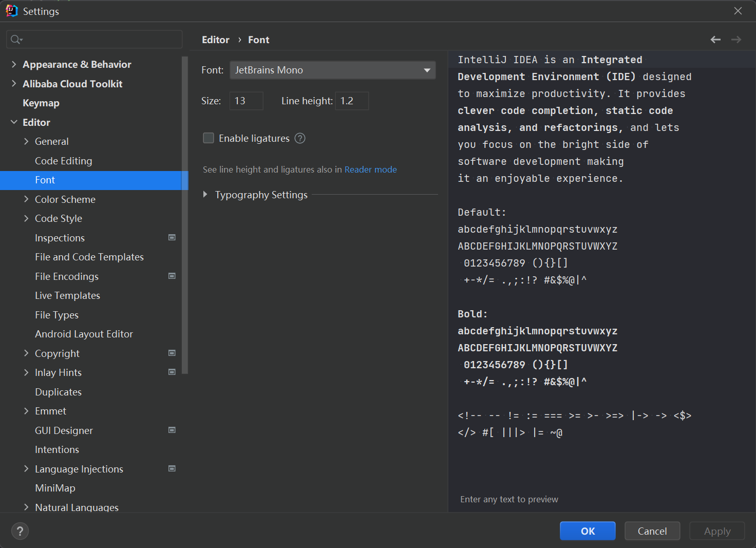Expand the Inlay Hints node arrow
Screen dimensions: 756x548
[26, 372]
